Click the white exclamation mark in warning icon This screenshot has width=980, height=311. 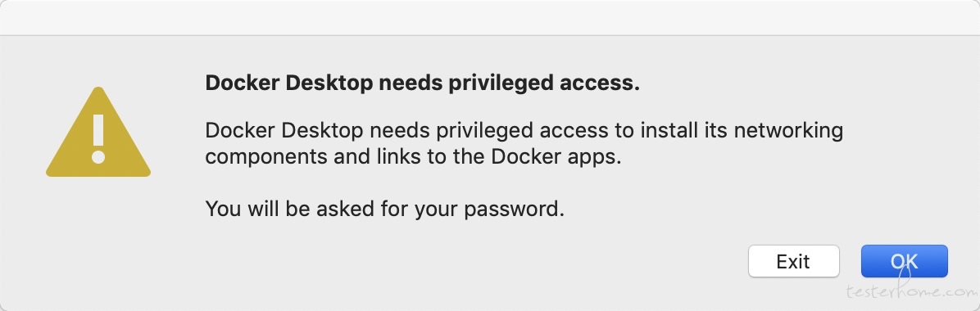[98, 138]
